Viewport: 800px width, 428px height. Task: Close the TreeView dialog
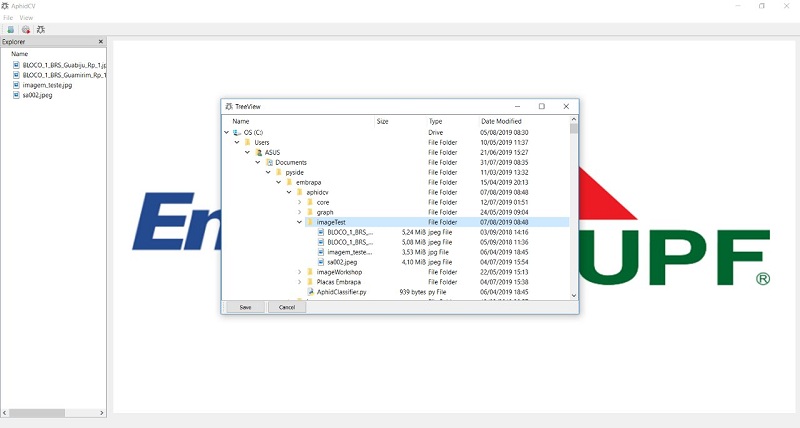tap(566, 107)
